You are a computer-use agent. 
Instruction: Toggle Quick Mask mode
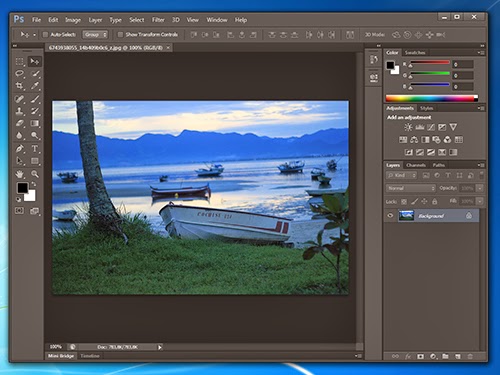pyautogui.click(x=19, y=211)
